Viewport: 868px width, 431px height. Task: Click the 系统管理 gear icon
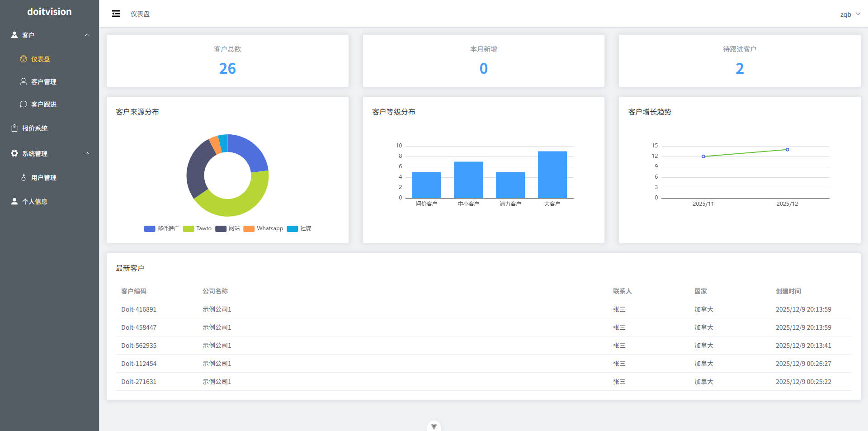[14, 153]
